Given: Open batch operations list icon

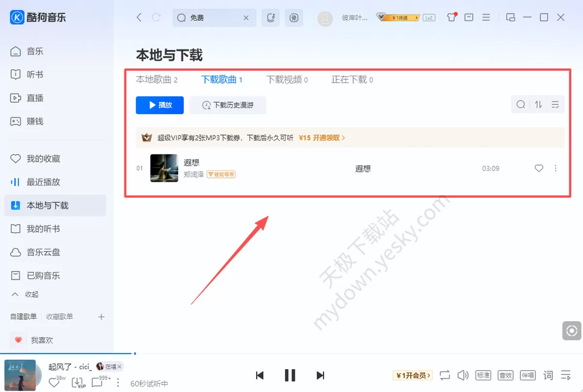Looking at the screenshot, I should (556, 104).
